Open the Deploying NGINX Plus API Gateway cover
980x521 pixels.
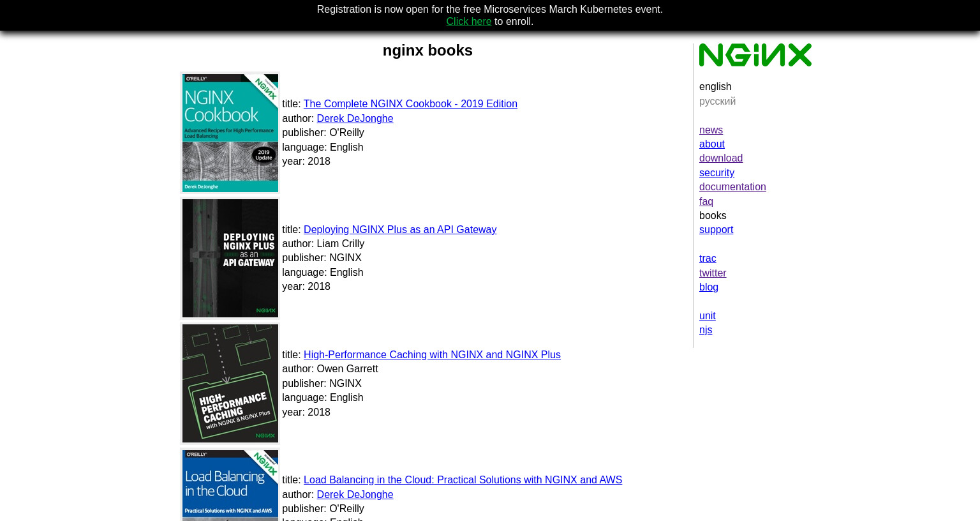(x=230, y=258)
